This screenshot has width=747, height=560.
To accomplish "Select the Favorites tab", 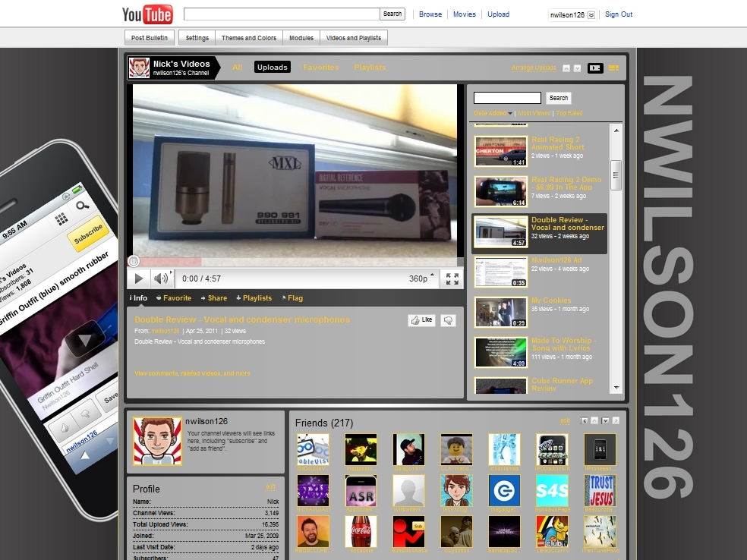I will (x=320, y=68).
